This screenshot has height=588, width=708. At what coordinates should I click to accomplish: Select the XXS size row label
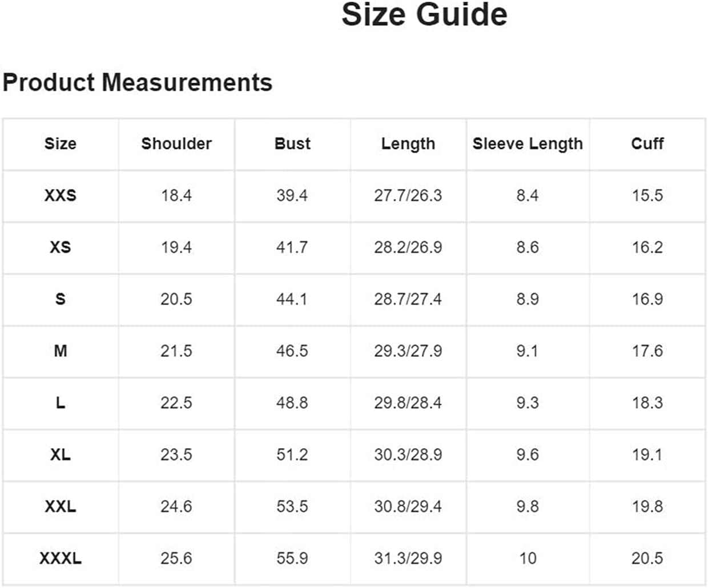click(x=60, y=196)
